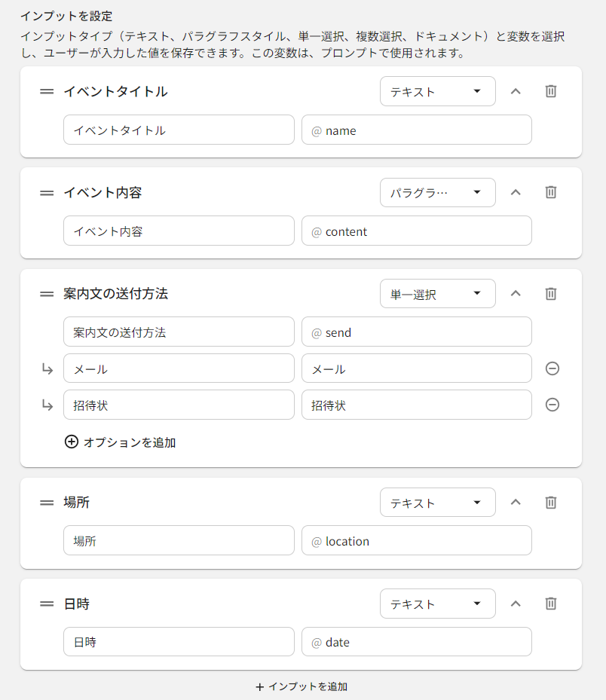The width and height of the screenshot is (606, 700).
Task: Remove the 日時 input using trash icon
Action: click(x=551, y=604)
